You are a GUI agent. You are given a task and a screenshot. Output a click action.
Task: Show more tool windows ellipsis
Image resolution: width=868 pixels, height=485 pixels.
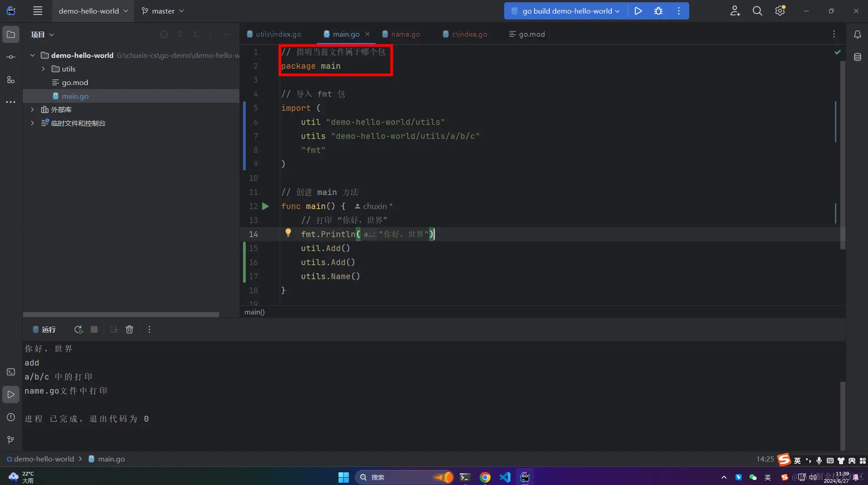click(11, 102)
